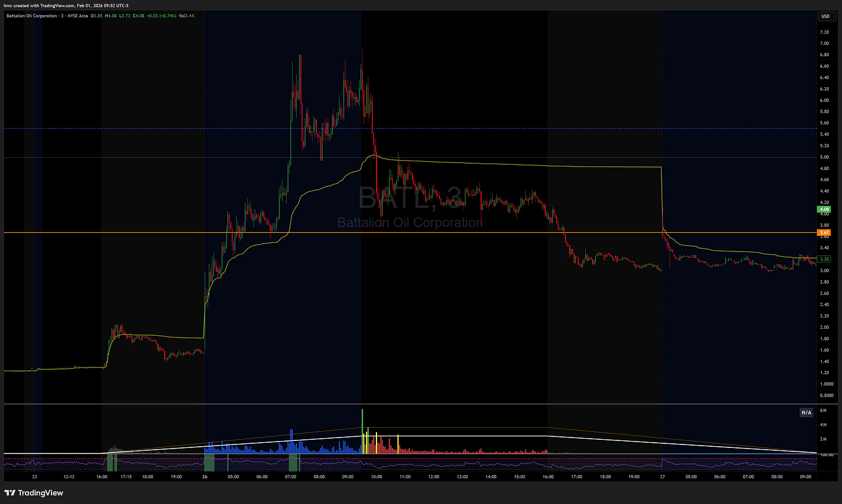The height and width of the screenshot is (504, 842).
Task: Click the 1.0000 price axis tick
Action: (826, 384)
